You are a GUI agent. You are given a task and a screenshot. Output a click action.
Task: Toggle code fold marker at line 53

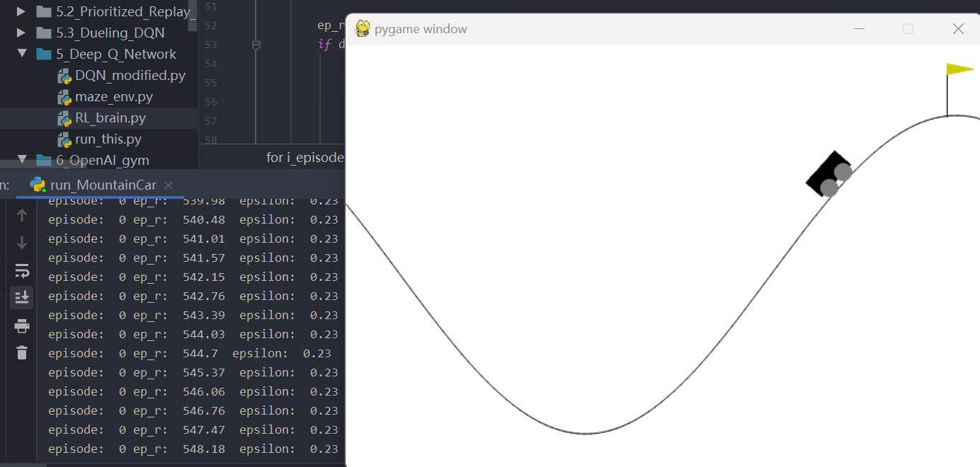click(x=256, y=45)
